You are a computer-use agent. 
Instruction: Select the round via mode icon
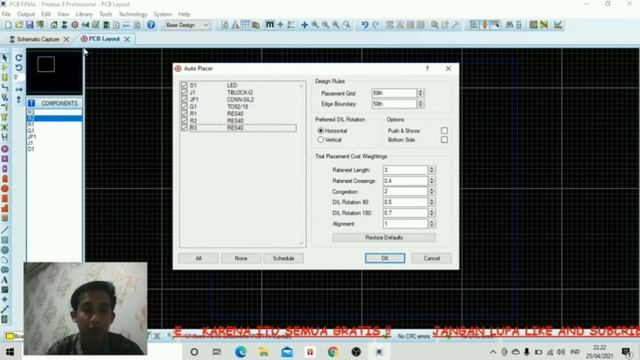(x=5, y=149)
